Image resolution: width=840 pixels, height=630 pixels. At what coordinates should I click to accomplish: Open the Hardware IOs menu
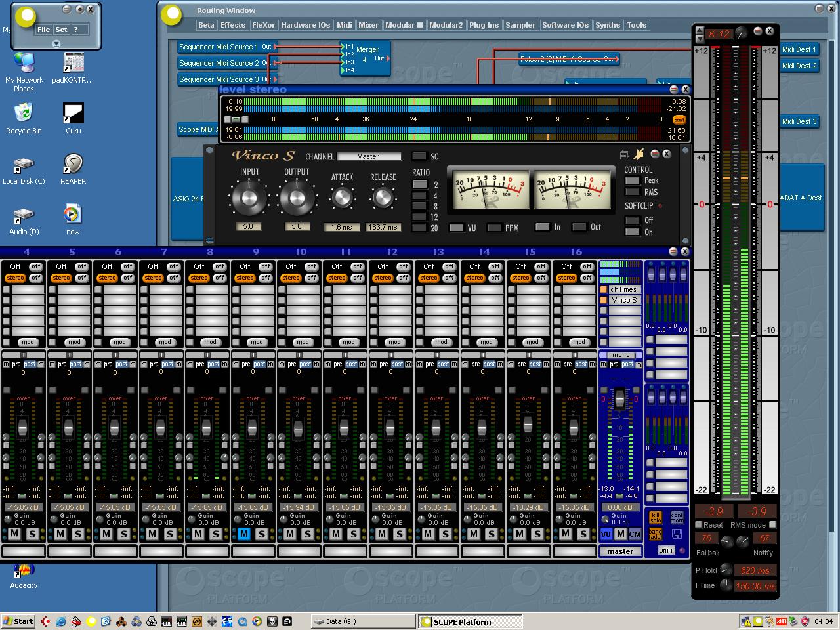coord(306,25)
